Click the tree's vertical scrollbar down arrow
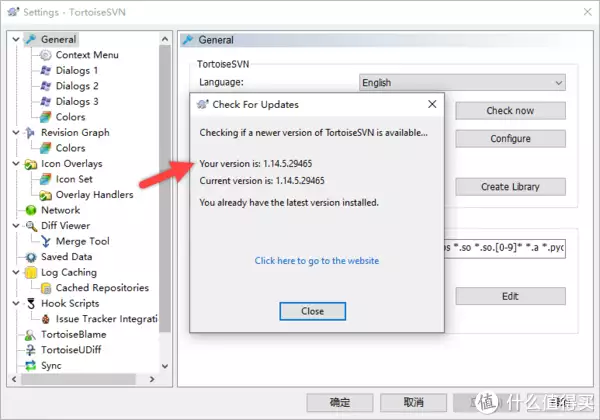 pos(165,366)
